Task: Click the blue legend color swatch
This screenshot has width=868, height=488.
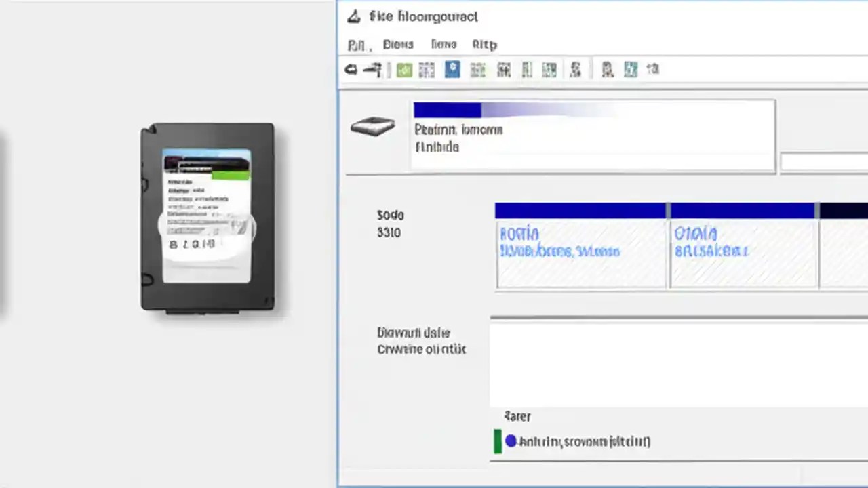Action: 510,441
